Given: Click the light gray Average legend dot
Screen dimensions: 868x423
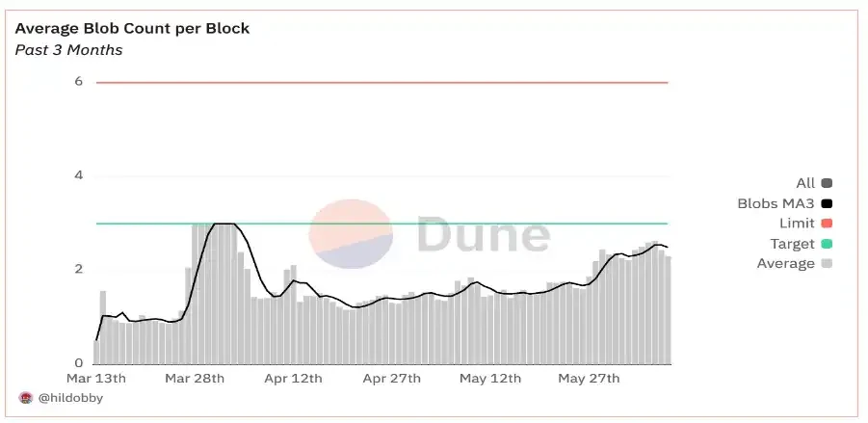Looking at the screenshot, I should (x=827, y=264).
